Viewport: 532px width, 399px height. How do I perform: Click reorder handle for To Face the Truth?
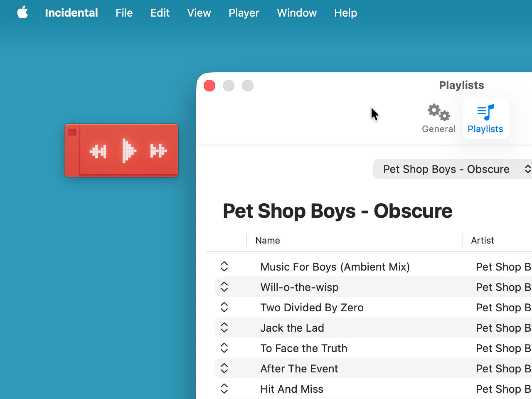coord(224,348)
